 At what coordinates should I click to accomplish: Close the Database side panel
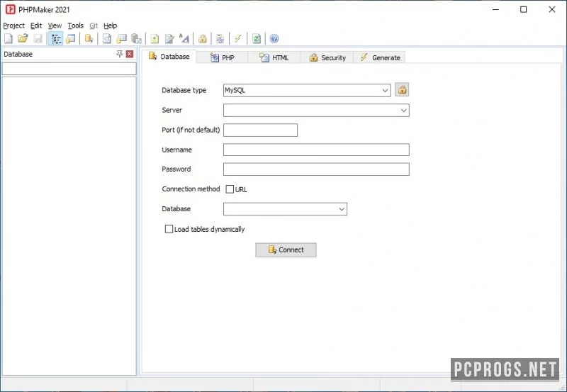tap(130, 55)
